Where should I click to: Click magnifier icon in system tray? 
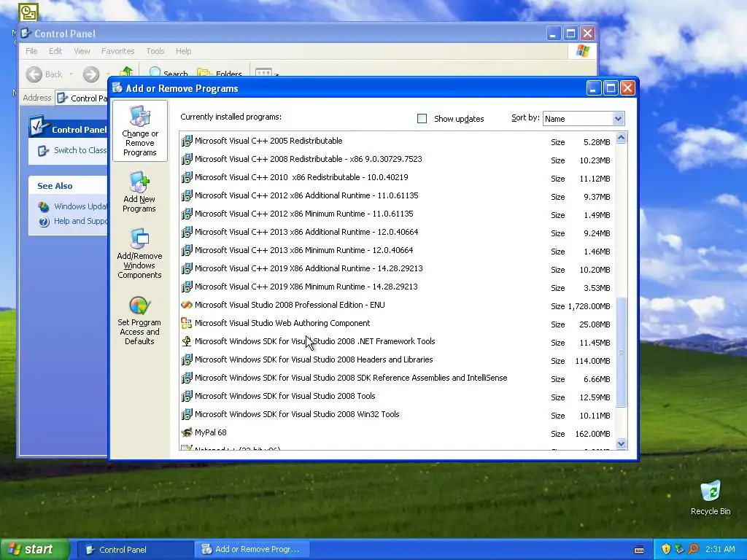pyautogui.click(x=693, y=549)
